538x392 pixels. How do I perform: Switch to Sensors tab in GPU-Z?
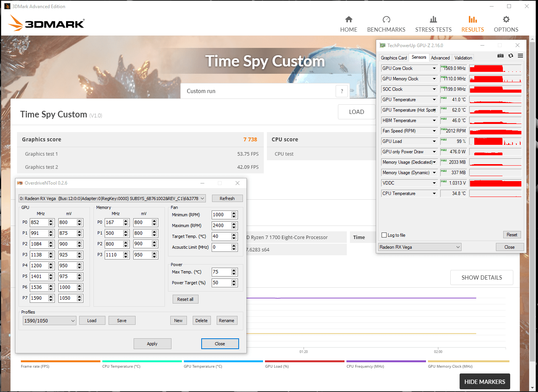419,57
